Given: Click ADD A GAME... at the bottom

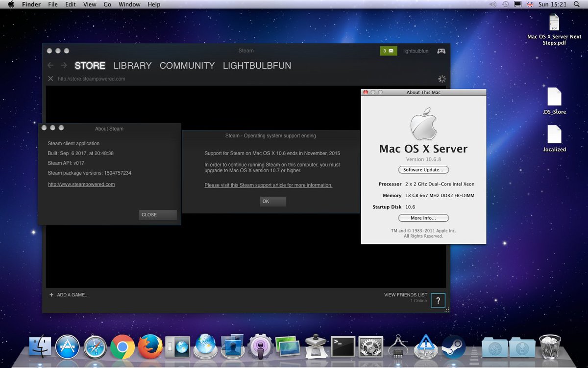Looking at the screenshot, I should click(x=69, y=295).
